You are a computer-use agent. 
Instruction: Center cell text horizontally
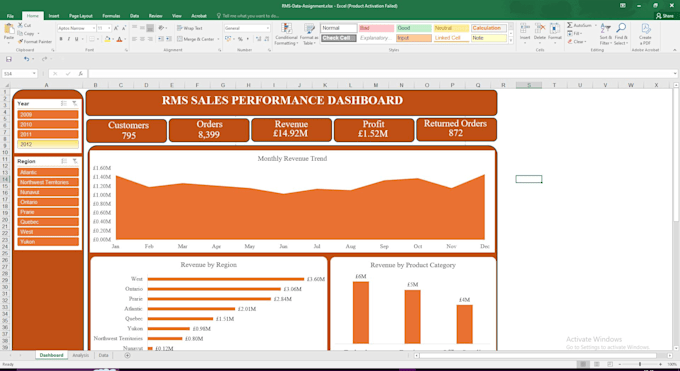point(142,39)
